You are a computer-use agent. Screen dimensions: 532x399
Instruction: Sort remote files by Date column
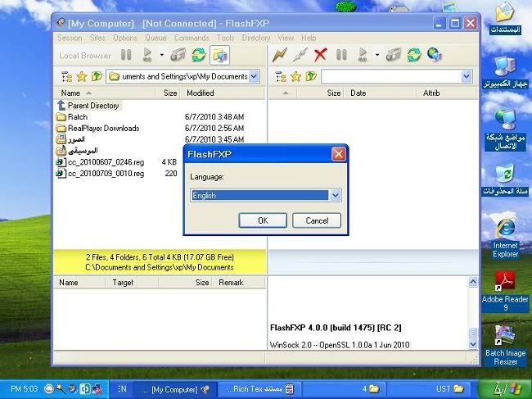[380, 93]
